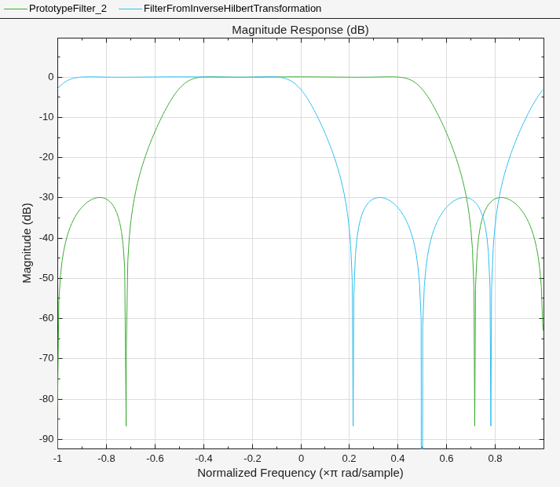Click the PrototypeFilter_2 legend label
This screenshot has width=560, height=487.
tap(68, 9)
